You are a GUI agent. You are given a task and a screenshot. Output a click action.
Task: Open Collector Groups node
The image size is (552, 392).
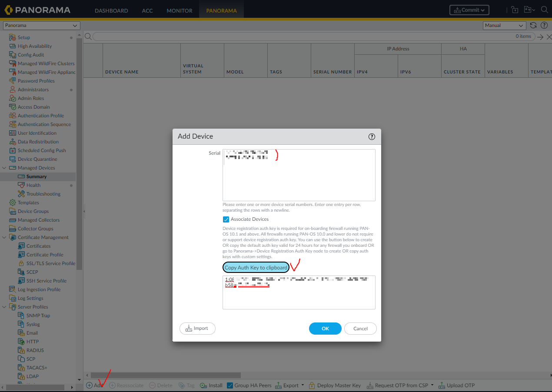pos(36,229)
